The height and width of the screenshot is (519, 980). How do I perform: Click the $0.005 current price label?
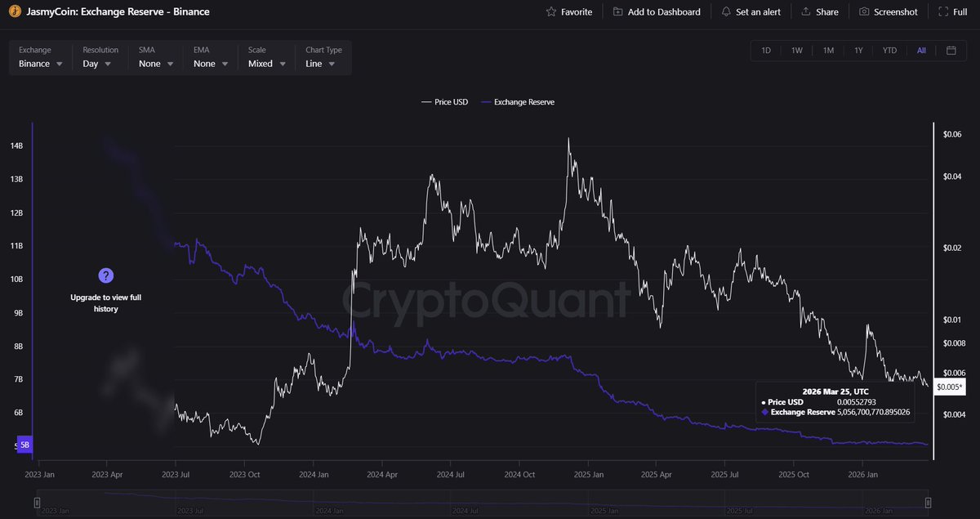951,387
